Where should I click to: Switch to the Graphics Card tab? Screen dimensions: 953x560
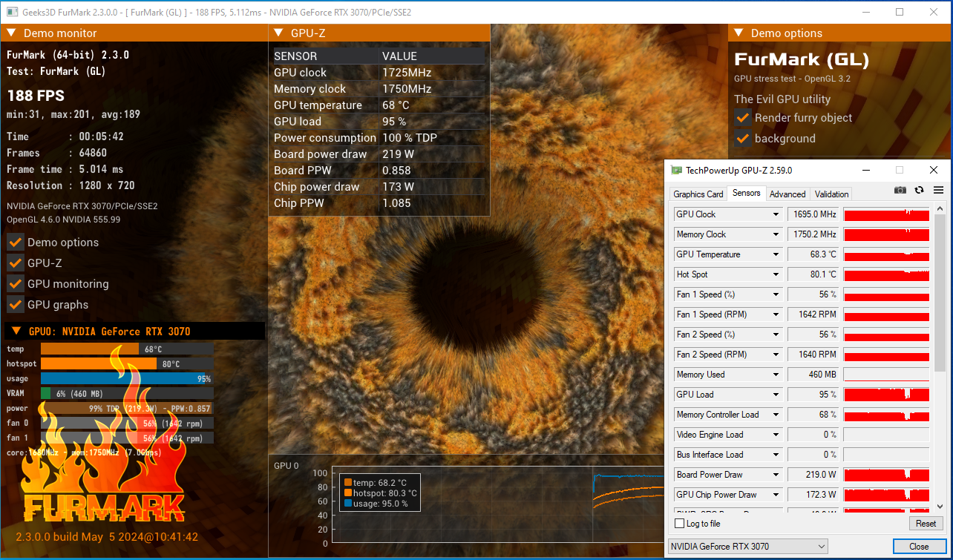click(698, 194)
